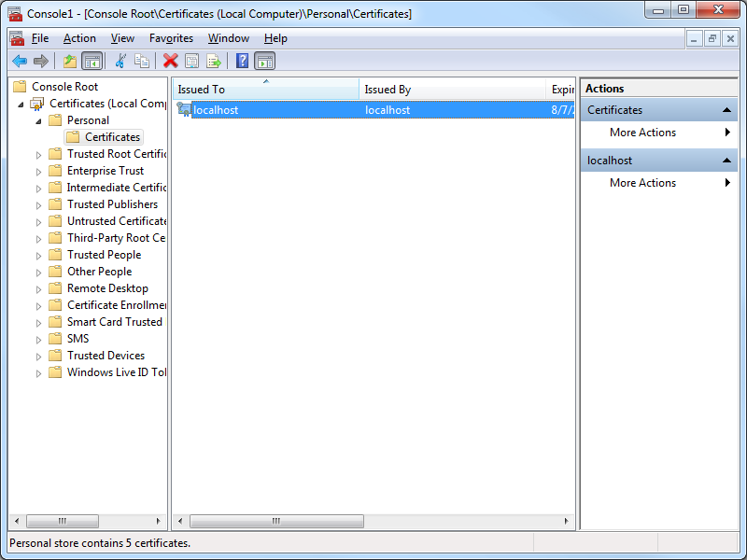Toggle Show/Hide Console Tree icon
The height and width of the screenshot is (560, 747).
coord(92,61)
